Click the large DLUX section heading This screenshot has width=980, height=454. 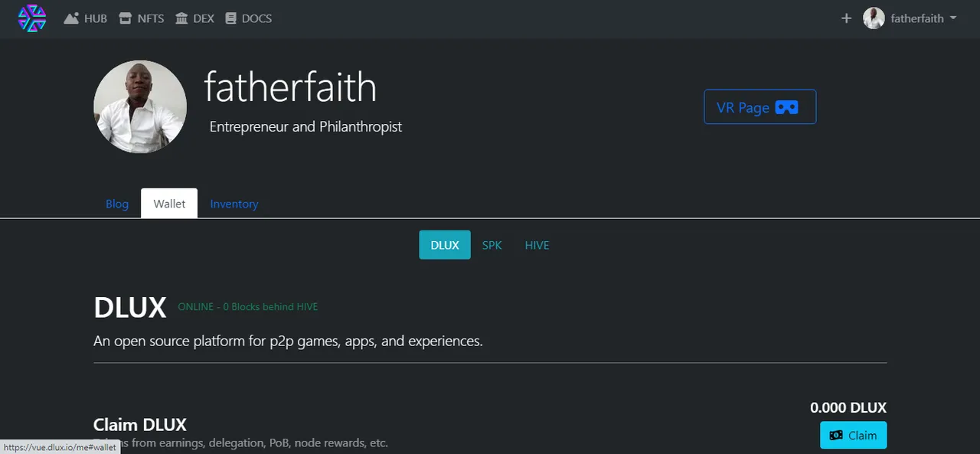tap(130, 308)
